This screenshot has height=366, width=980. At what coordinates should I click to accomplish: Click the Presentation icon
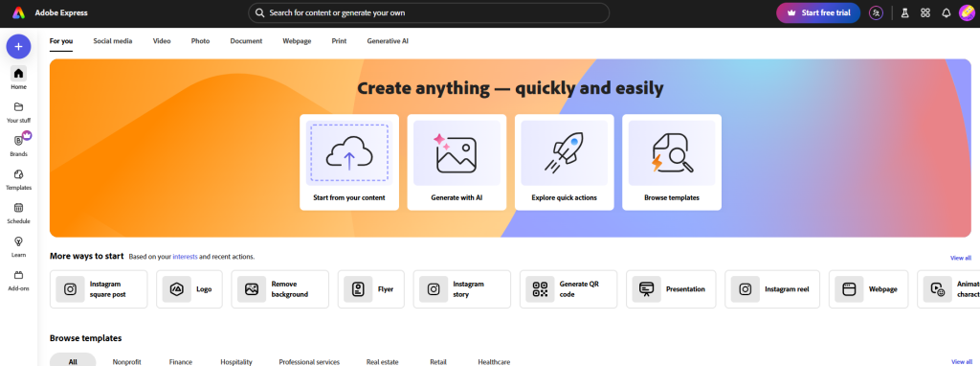point(646,289)
